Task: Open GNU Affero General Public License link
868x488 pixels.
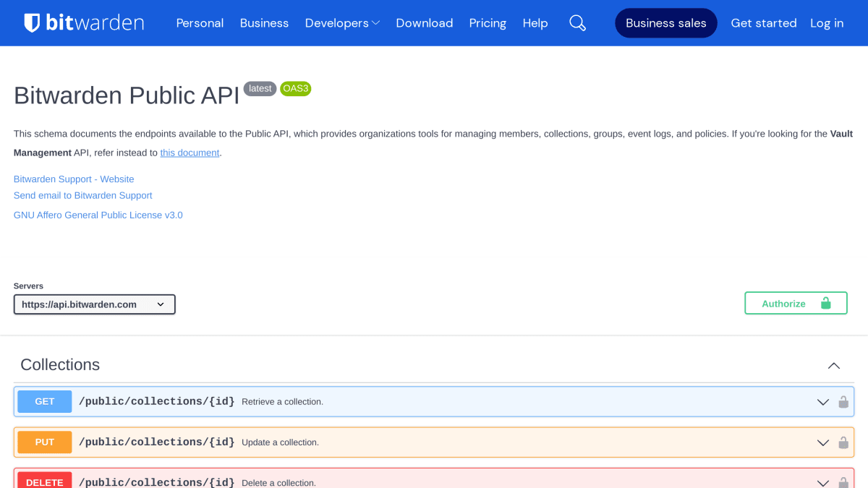Action: 98,215
